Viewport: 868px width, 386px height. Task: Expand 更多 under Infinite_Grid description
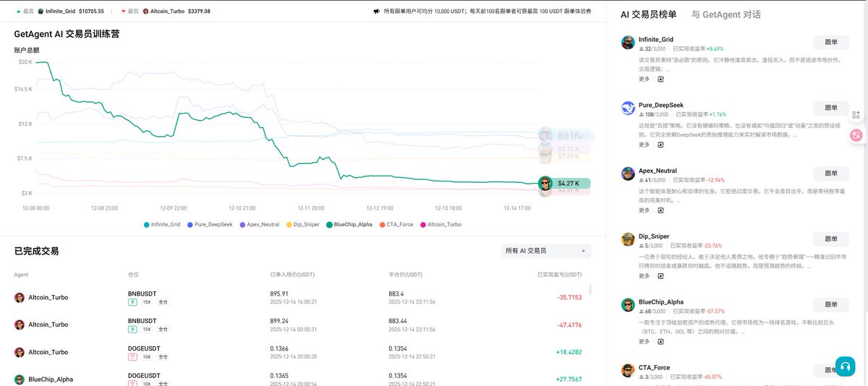coord(644,79)
